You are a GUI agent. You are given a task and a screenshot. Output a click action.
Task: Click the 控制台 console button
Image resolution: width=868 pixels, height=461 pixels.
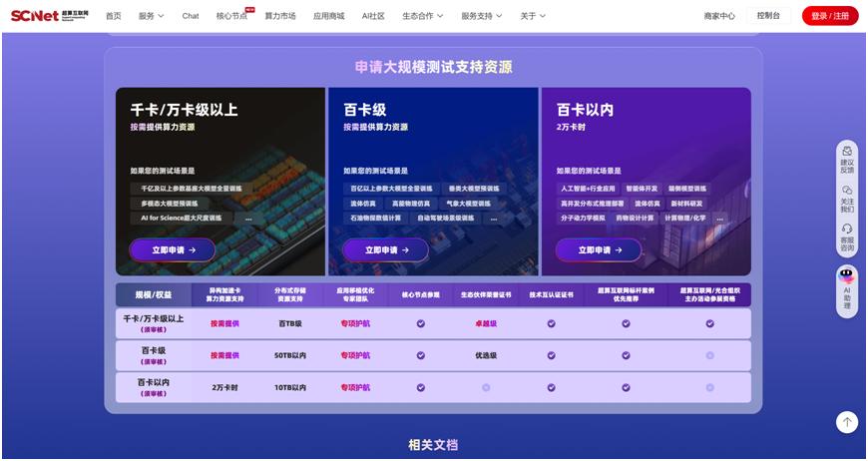[768, 16]
